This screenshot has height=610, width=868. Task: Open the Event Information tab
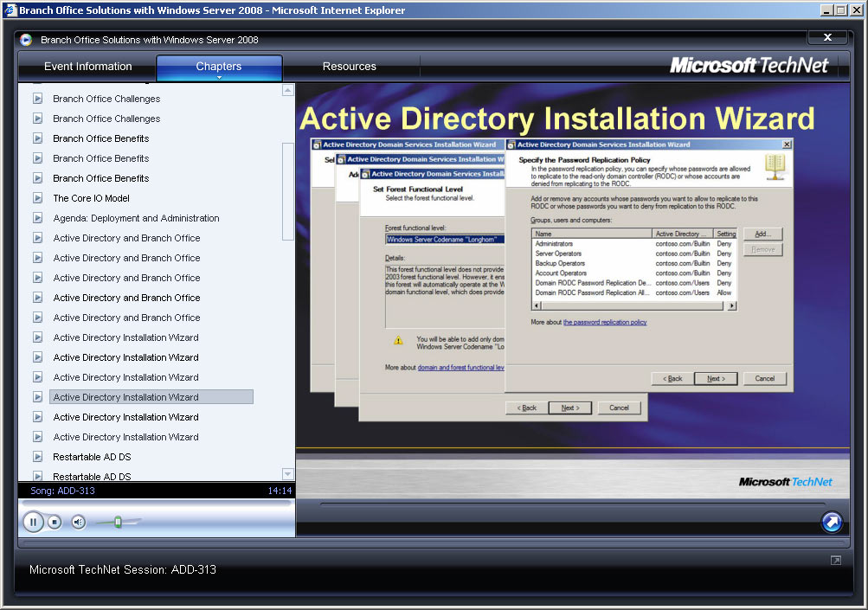pos(88,67)
